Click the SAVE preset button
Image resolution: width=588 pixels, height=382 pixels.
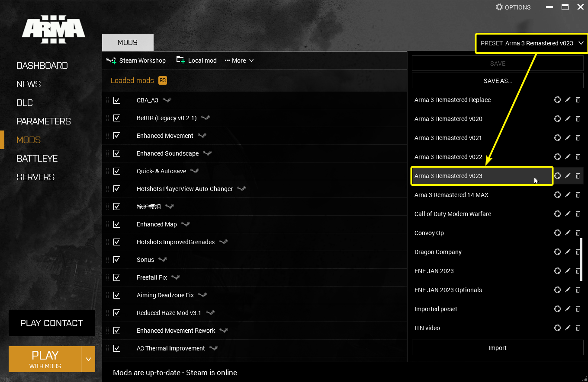click(498, 64)
